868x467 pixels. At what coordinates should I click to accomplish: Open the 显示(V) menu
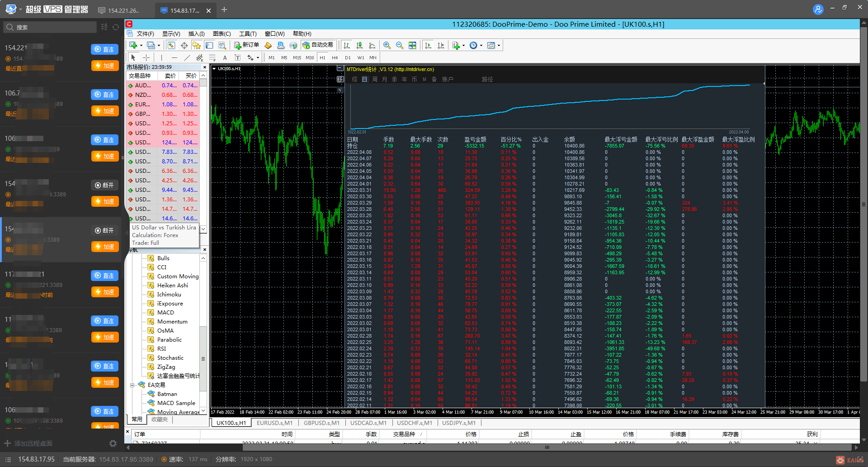point(171,34)
